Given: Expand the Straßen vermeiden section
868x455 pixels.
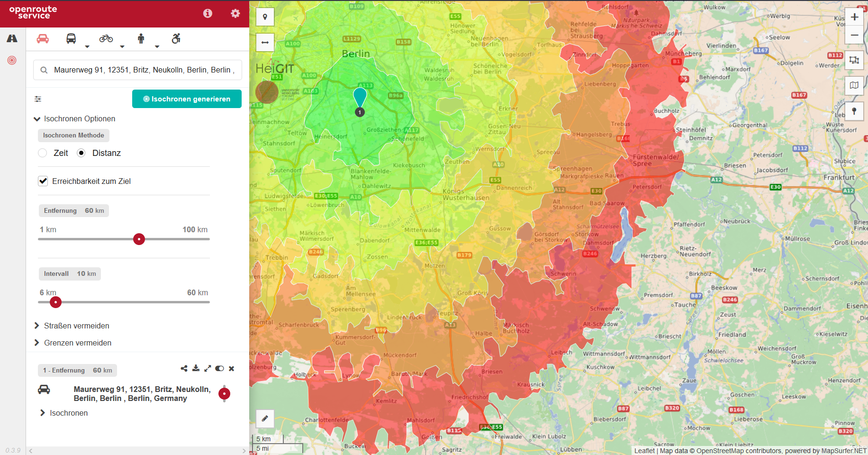Looking at the screenshot, I should (x=37, y=326).
